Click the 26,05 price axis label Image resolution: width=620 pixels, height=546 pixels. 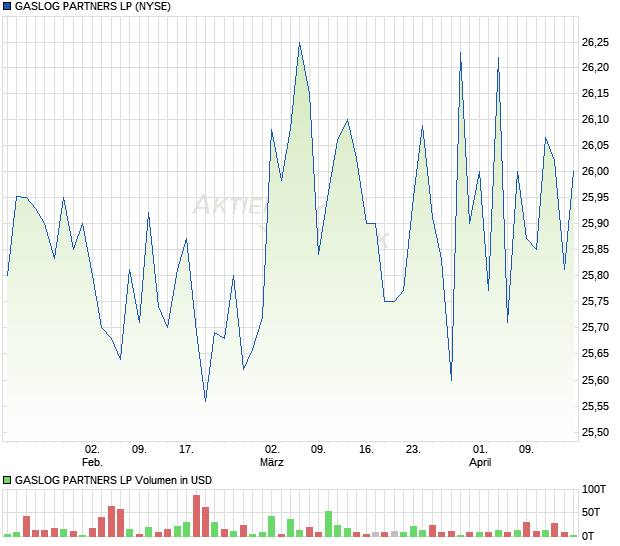[x=595, y=145]
